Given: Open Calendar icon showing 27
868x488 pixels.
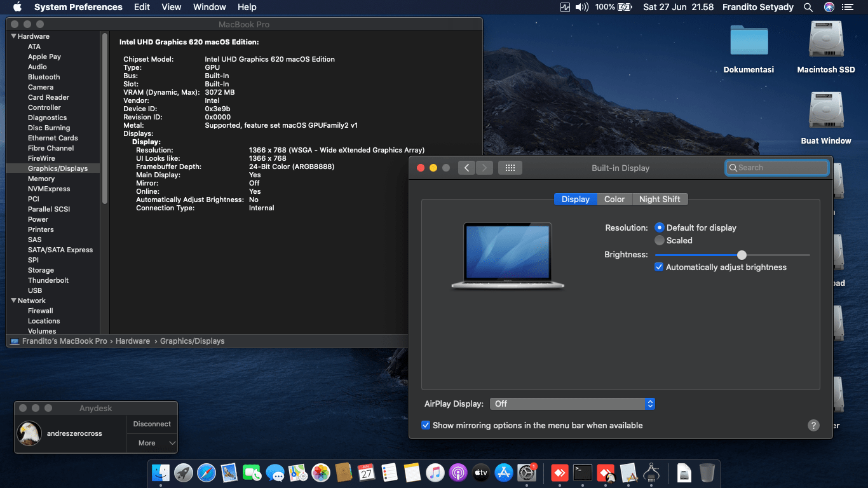Looking at the screenshot, I should [367, 473].
